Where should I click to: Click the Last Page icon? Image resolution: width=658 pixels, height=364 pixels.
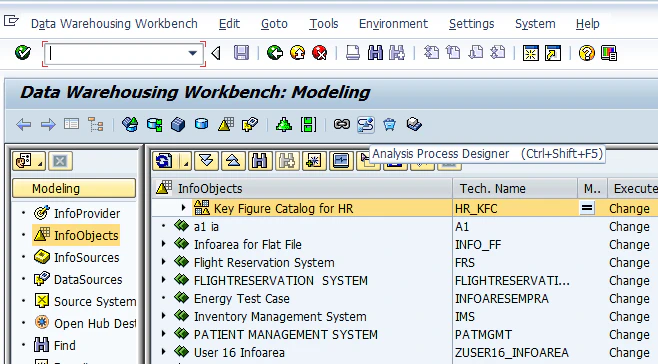pyautogui.click(x=498, y=53)
